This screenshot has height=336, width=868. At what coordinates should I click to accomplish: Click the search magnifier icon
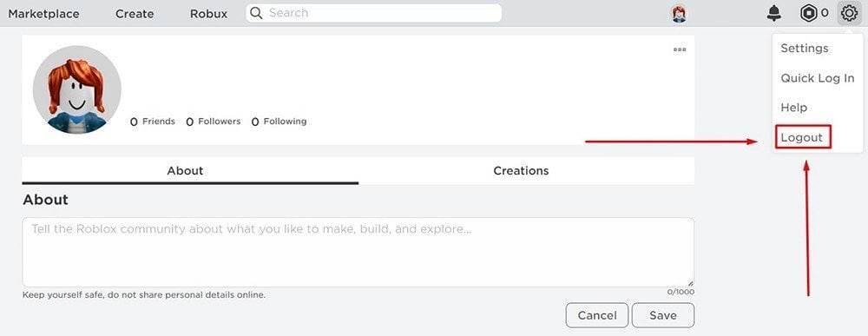256,13
